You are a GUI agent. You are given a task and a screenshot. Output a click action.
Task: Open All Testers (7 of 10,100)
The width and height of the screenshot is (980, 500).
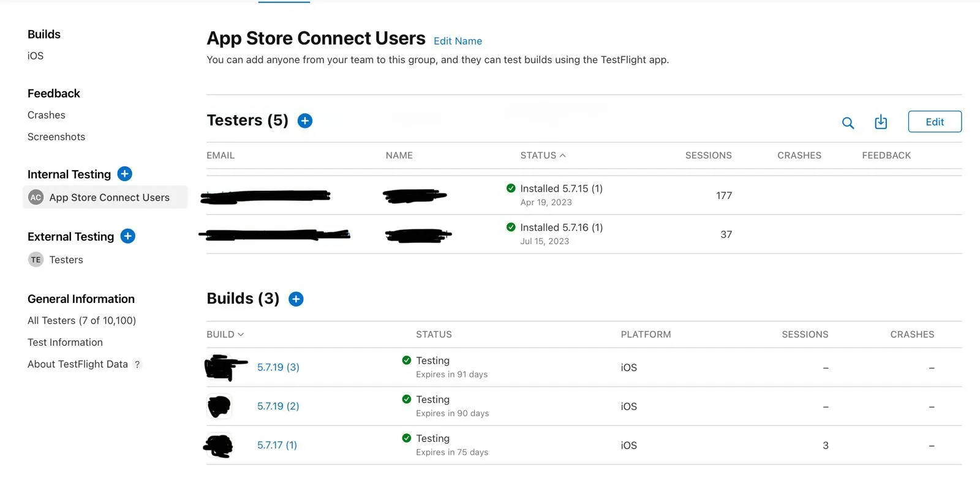[x=81, y=321]
